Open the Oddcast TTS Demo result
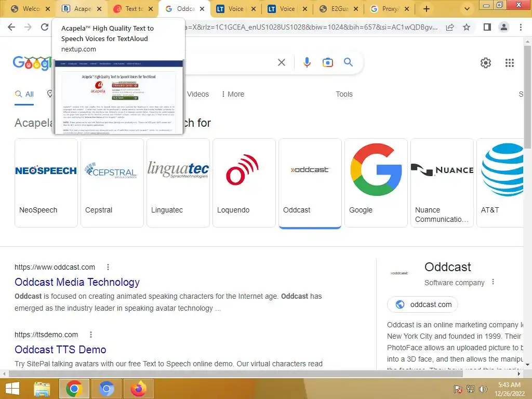This screenshot has height=399, width=532. (x=60, y=350)
